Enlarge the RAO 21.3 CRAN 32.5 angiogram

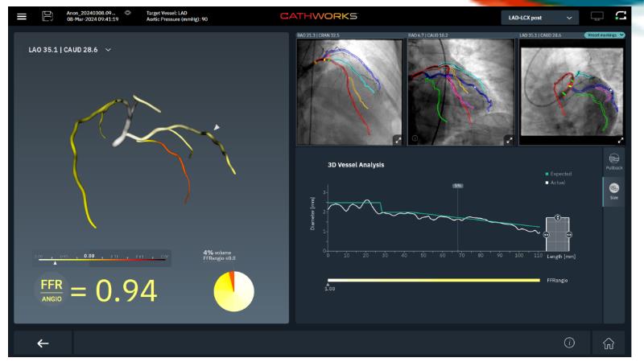pos(397,140)
